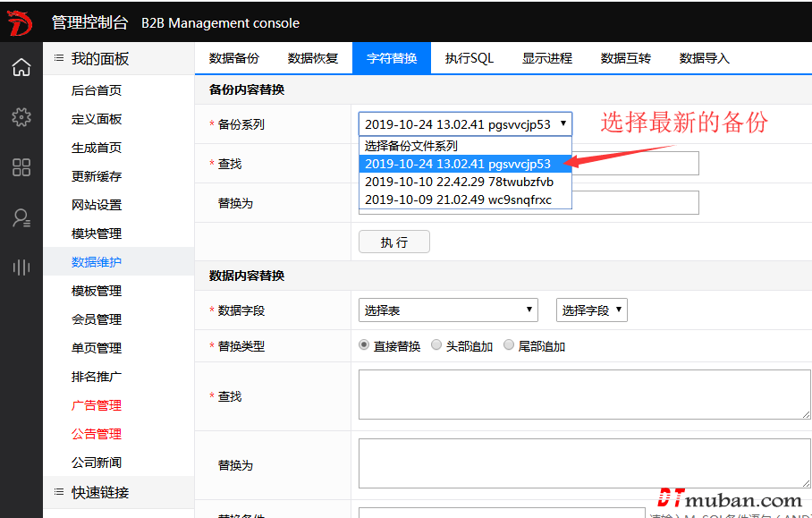Open the member user icon in sidebar

point(21,217)
